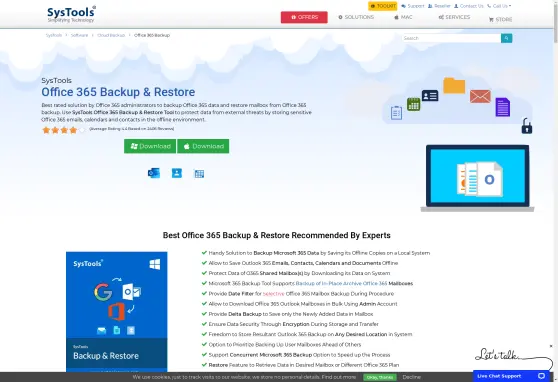Viewport: 558px width, 382px height.
Task: Expand the Call Us dropdown
Action: click(499, 6)
